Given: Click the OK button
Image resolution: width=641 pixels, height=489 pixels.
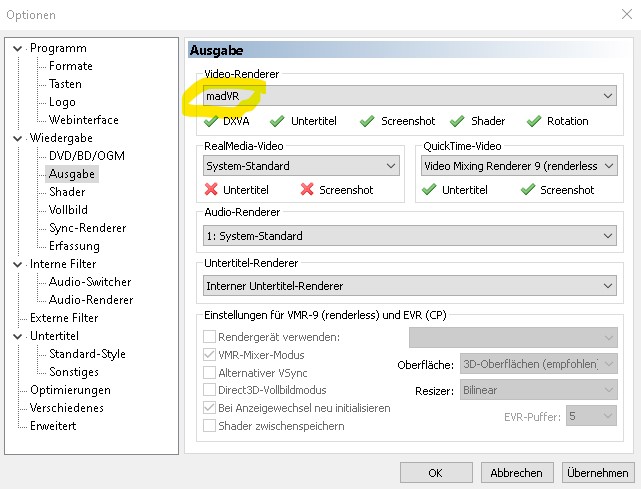Looking at the screenshot, I should [436, 473].
